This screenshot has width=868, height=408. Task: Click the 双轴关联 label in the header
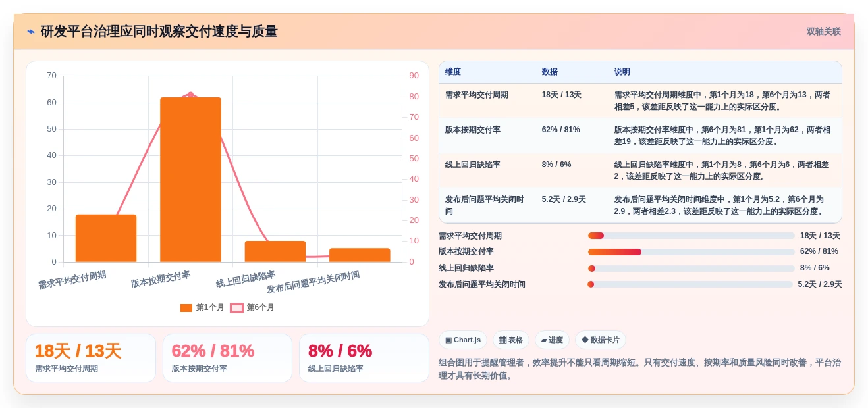tap(823, 32)
